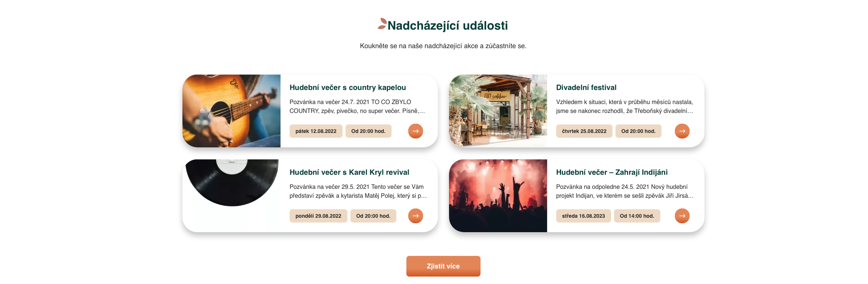Image resolution: width=868 pixels, height=284 pixels.
Task: Open Hudební večer s country kapelou title
Action: pos(347,88)
